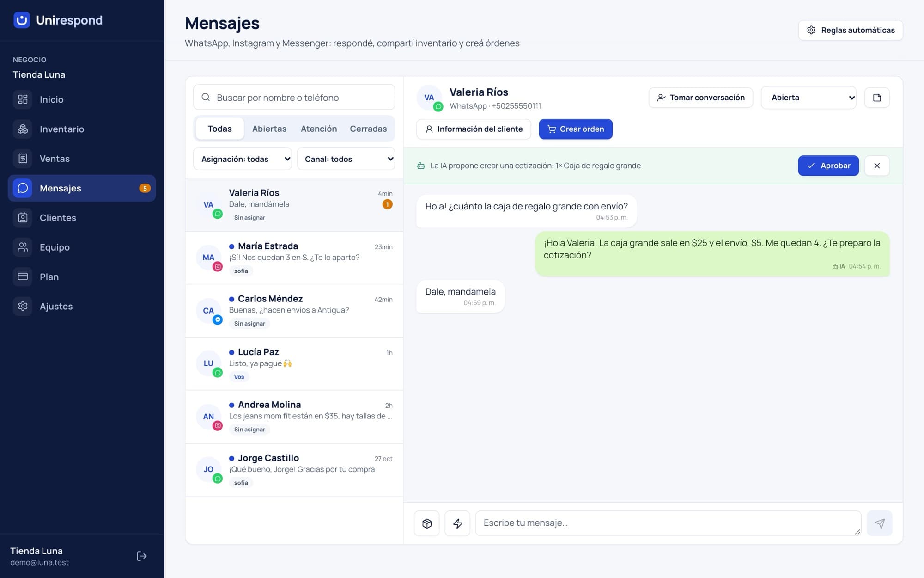Click the Crear orden button

576,129
